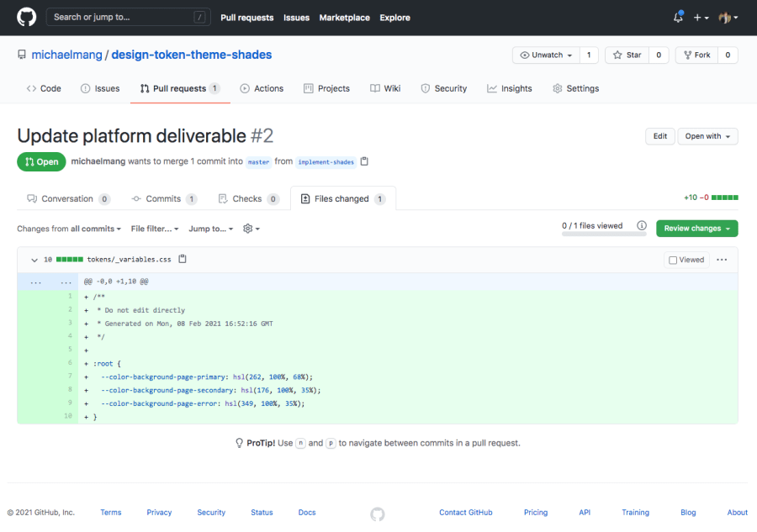Switch to the Code tab
Viewport: 757px width, 532px height.
44,88
